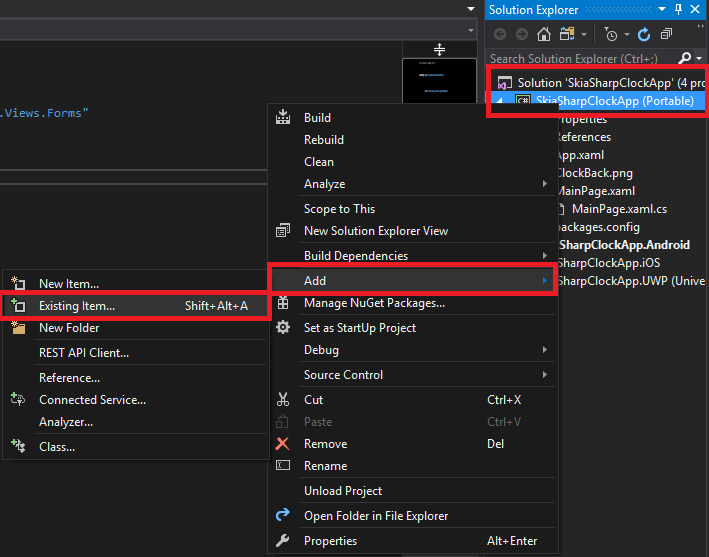
Task: Click the Pending Changes Filter clock icon
Action: coord(610,34)
